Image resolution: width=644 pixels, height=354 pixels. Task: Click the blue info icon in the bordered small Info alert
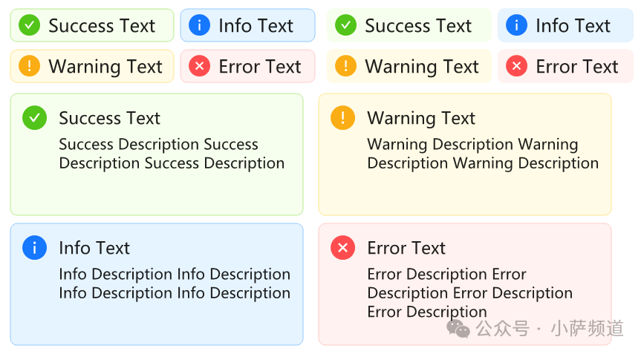(199, 25)
